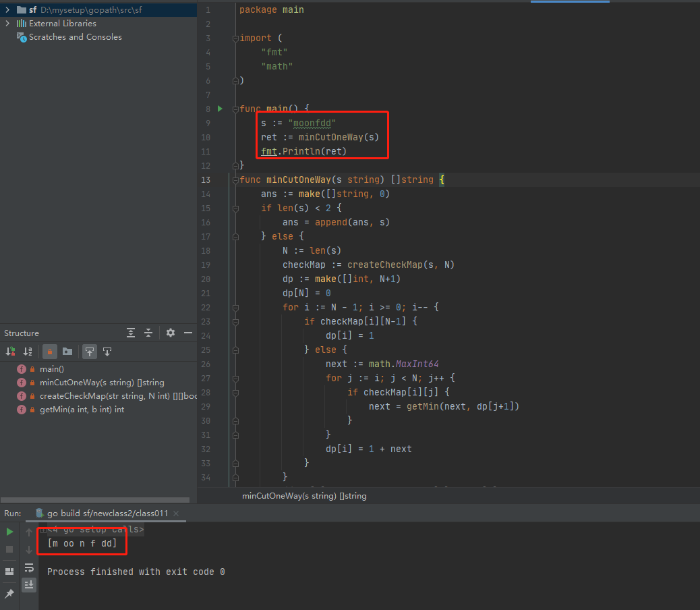The width and height of the screenshot is (700, 610).
Task: Navigate to createCheckMap in Structure
Action: pos(118,396)
